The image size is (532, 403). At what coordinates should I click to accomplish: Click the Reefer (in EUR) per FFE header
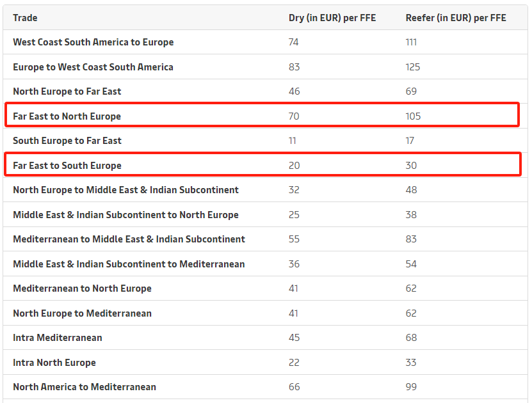click(456, 18)
